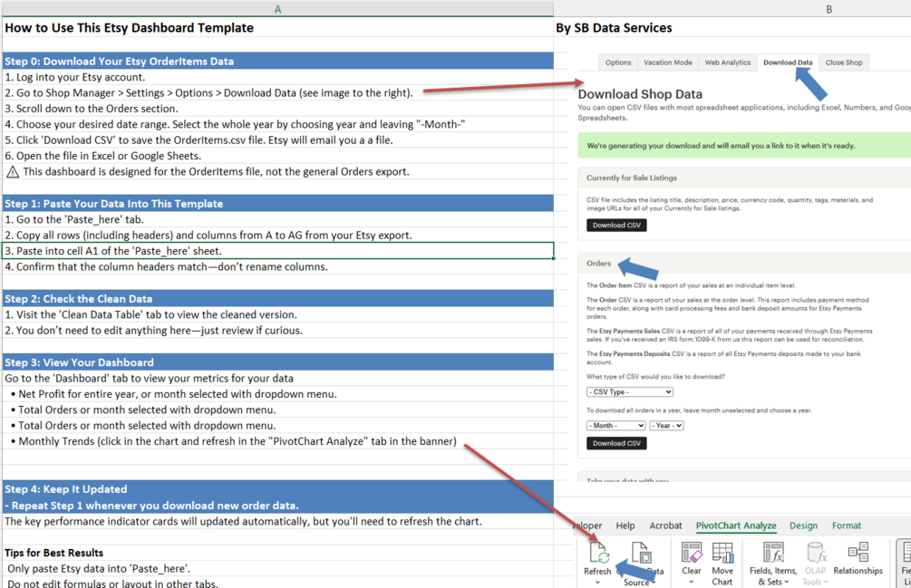The width and height of the screenshot is (911, 588).
Task: Click '3. Scroll down to the Orders section.'
Action: (x=277, y=109)
